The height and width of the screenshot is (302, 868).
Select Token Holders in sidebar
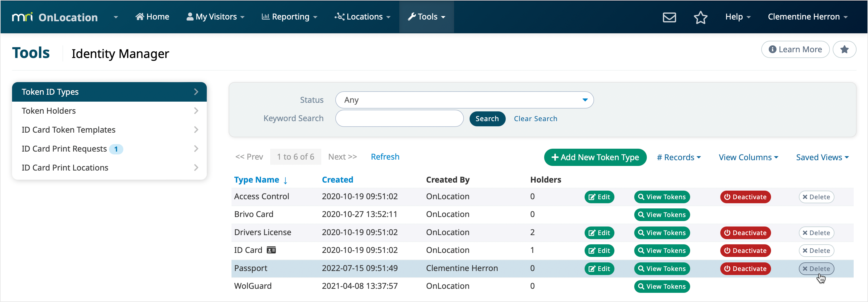click(x=109, y=111)
